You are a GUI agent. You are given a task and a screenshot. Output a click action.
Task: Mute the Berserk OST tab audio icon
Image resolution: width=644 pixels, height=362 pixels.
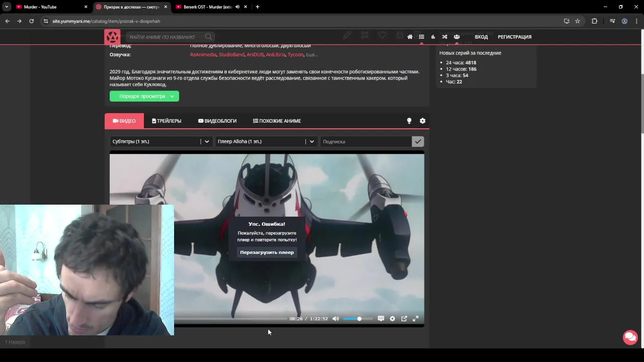(237, 7)
